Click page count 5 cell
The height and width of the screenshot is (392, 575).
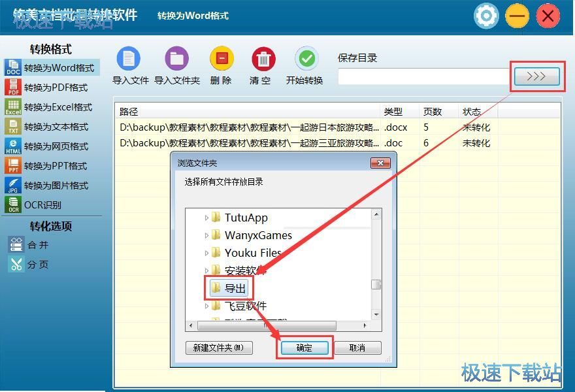pos(426,127)
